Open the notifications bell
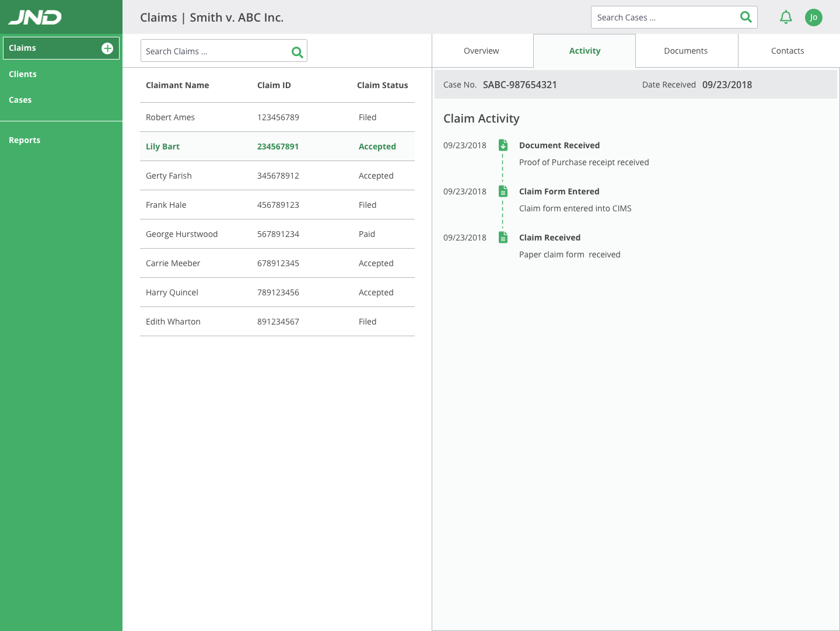The image size is (840, 631). 786,18
